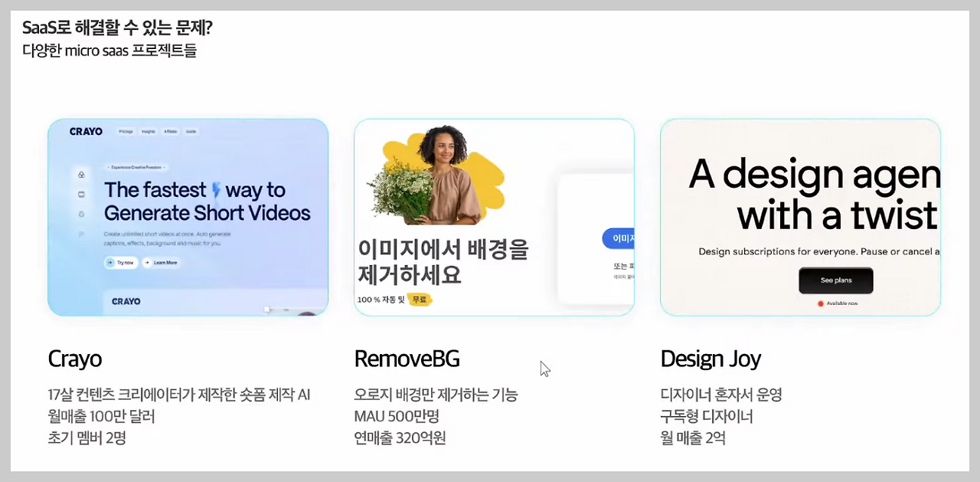The image size is (980, 482).
Task: Click the '제거하세요' headline text
Action: click(x=410, y=275)
